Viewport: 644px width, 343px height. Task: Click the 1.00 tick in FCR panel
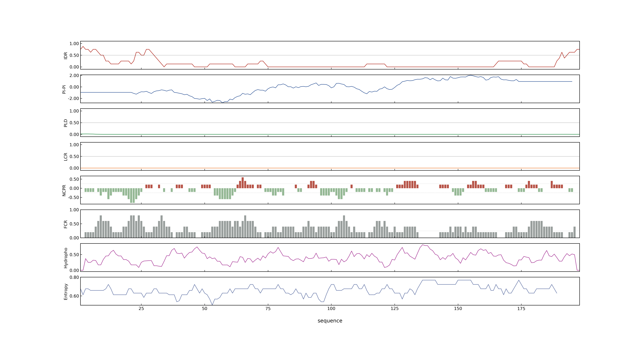[x=74, y=210]
